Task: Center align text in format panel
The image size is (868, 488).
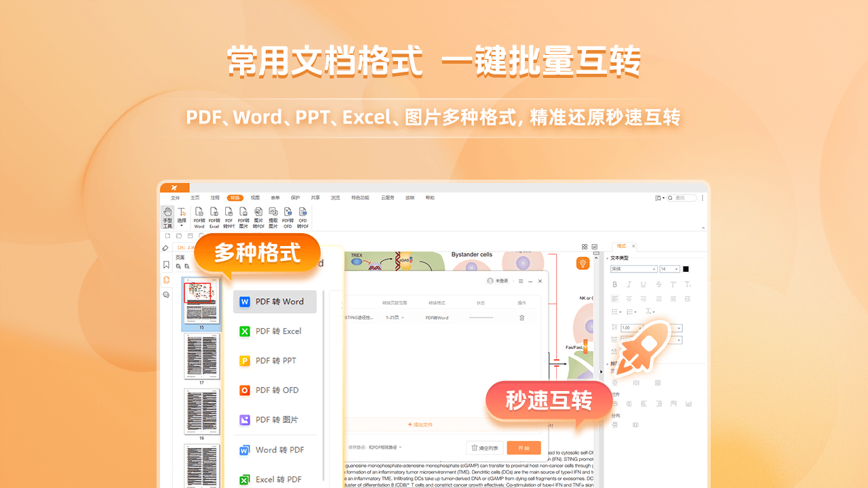Action: pos(629,299)
